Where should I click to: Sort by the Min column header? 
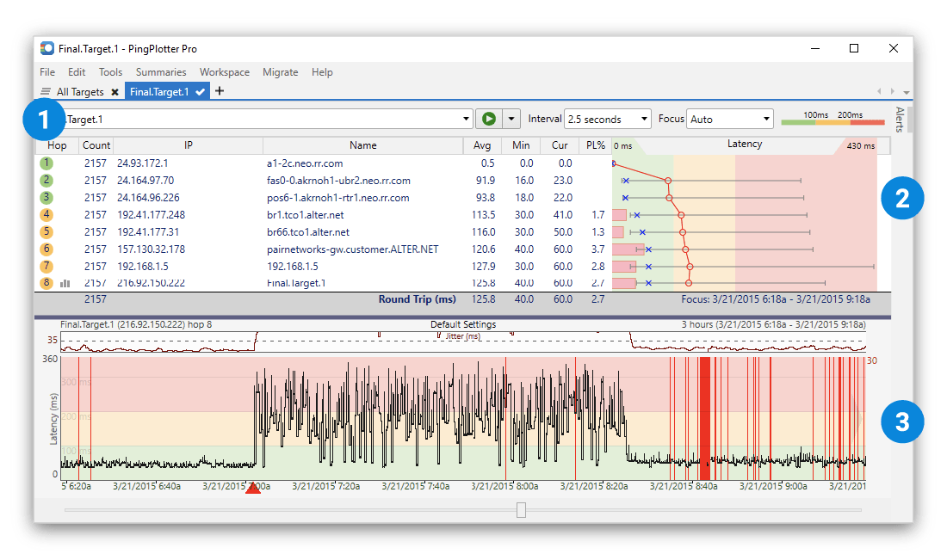tap(521, 145)
